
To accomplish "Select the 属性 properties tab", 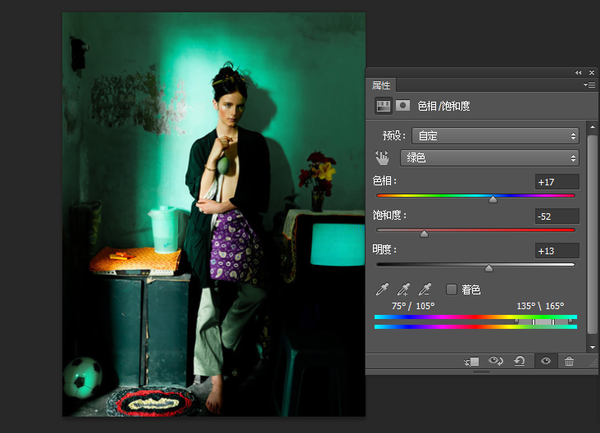I will click(381, 85).
